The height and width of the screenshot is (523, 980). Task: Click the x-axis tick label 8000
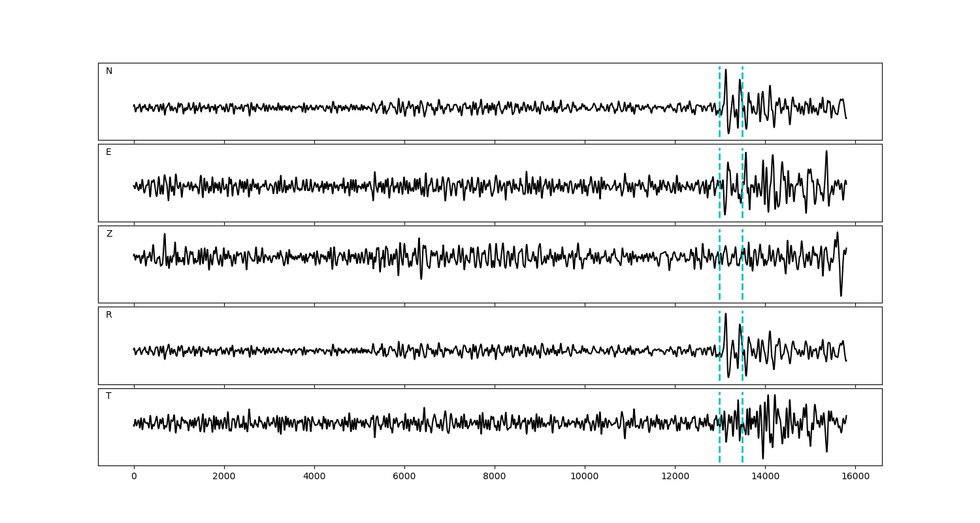pyautogui.click(x=495, y=477)
